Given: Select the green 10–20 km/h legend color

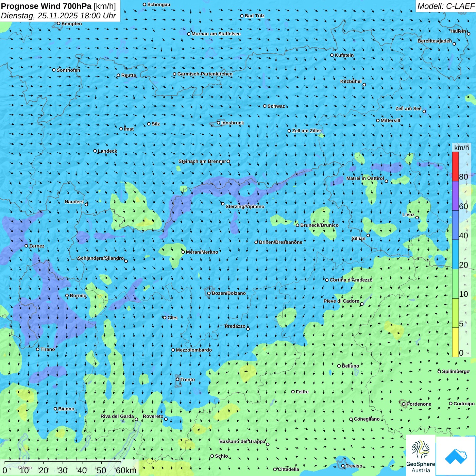Looking at the screenshot, I should (455, 284).
